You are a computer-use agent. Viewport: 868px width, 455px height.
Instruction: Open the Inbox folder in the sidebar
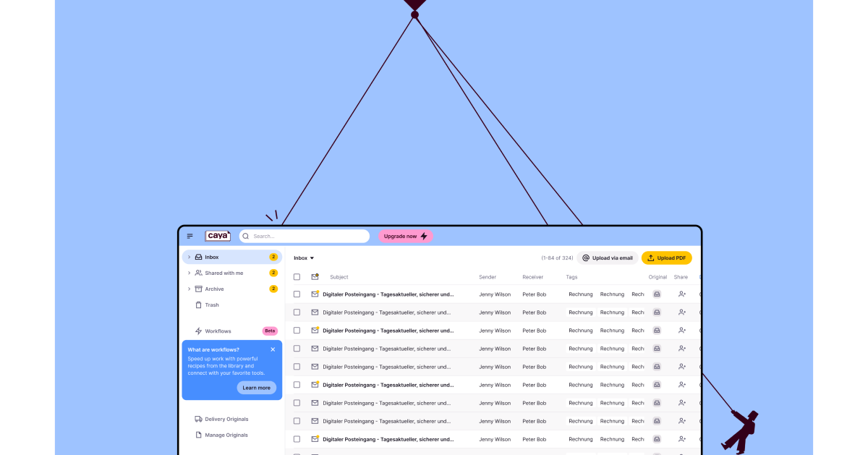232,257
